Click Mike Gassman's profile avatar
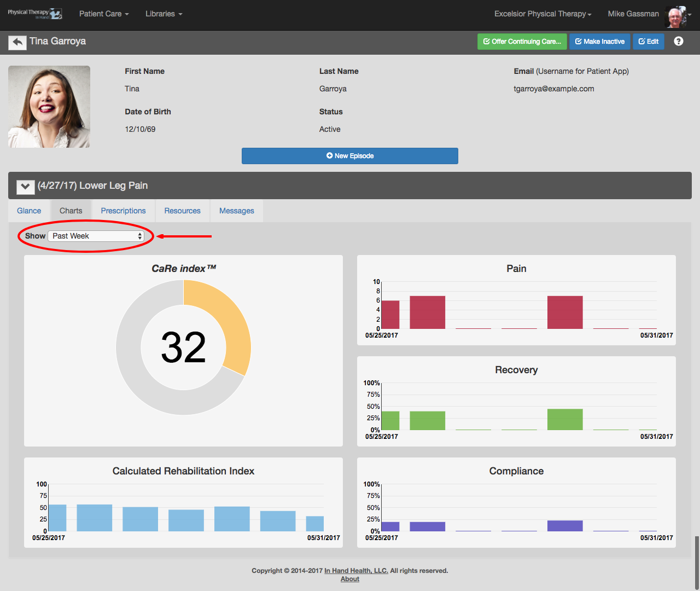This screenshot has width=700, height=591. (x=675, y=16)
